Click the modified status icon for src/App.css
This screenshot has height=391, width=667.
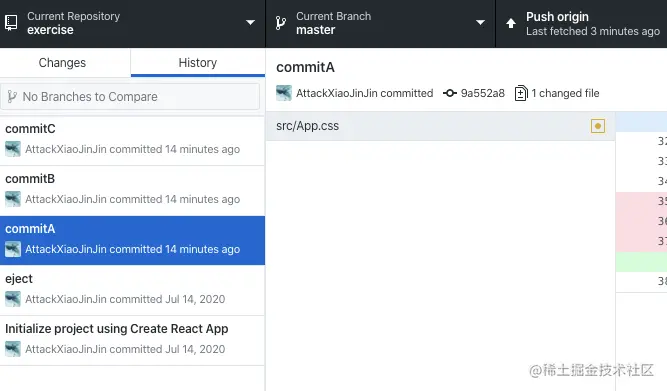[x=598, y=126]
